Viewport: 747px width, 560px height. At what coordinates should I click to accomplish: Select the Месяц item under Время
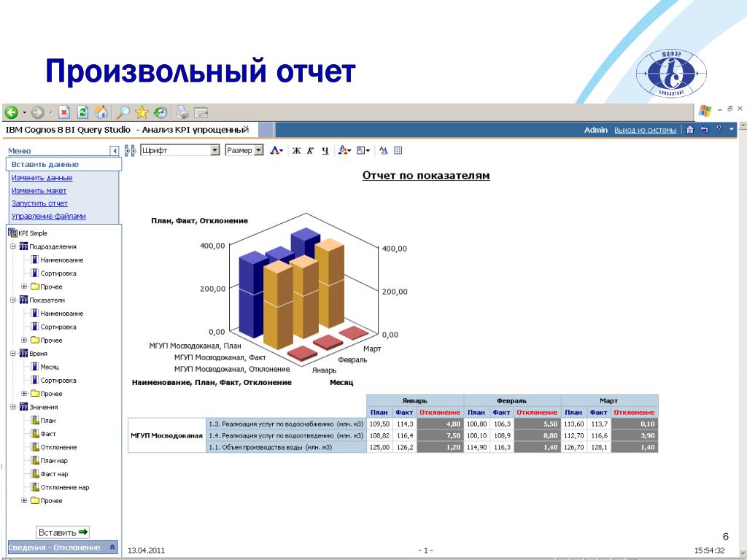(50, 367)
